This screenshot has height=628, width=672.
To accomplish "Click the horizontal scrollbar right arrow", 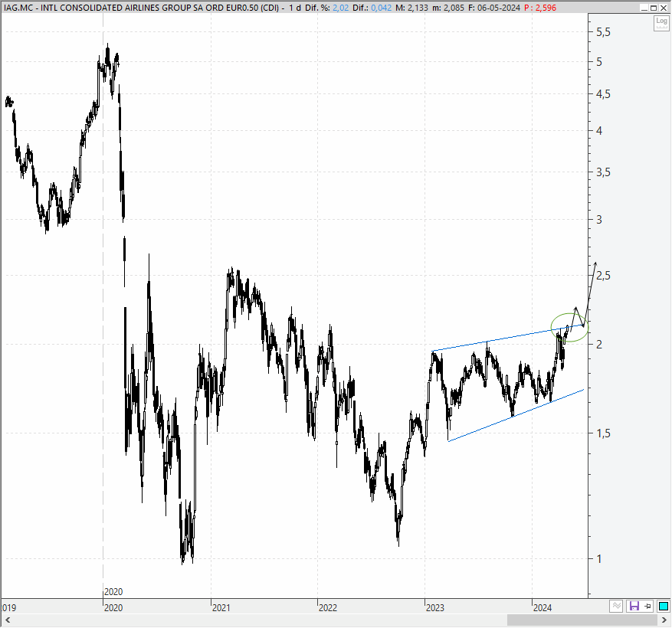I will pyautogui.click(x=664, y=620).
